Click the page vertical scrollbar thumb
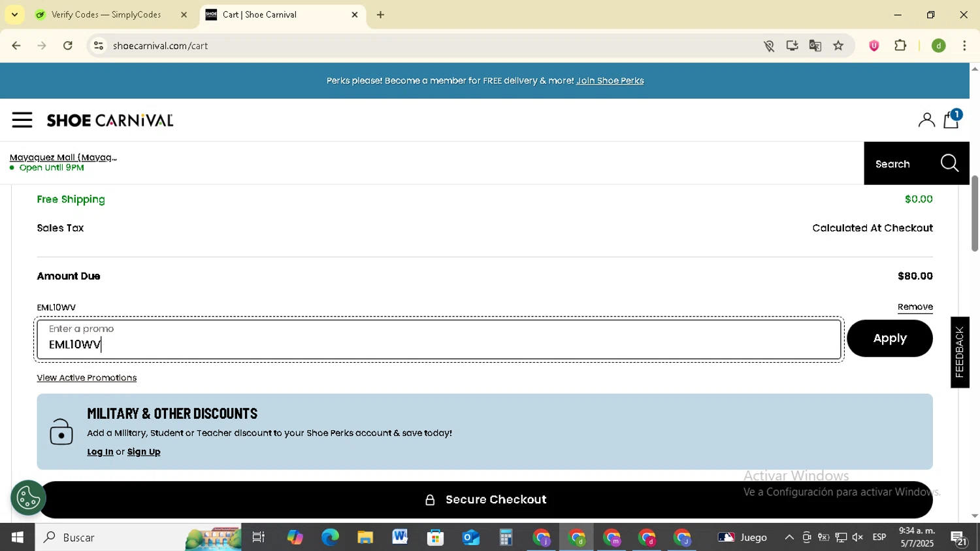Image resolution: width=980 pixels, height=551 pixels. [975, 214]
